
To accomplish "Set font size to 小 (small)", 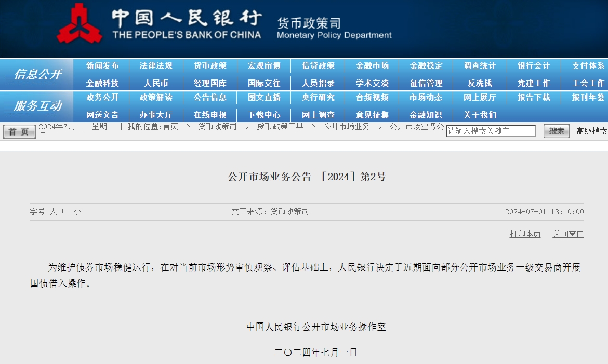I will (x=77, y=212).
